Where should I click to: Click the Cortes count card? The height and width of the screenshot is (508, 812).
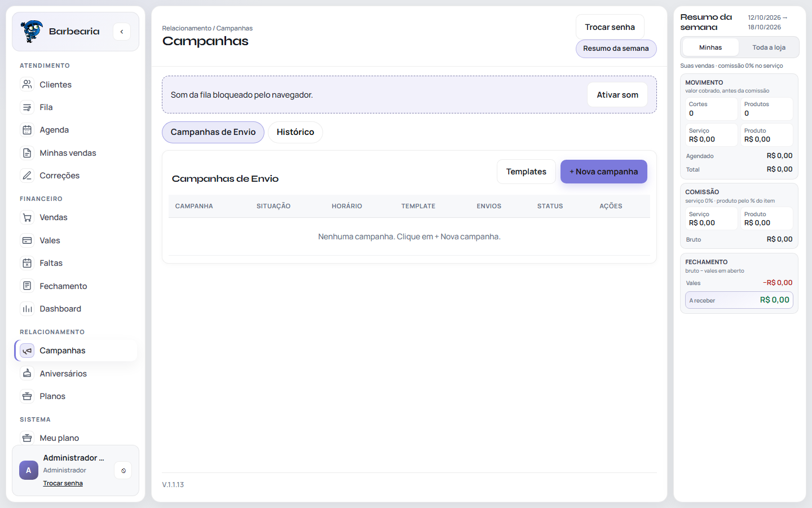(x=712, y=109)
